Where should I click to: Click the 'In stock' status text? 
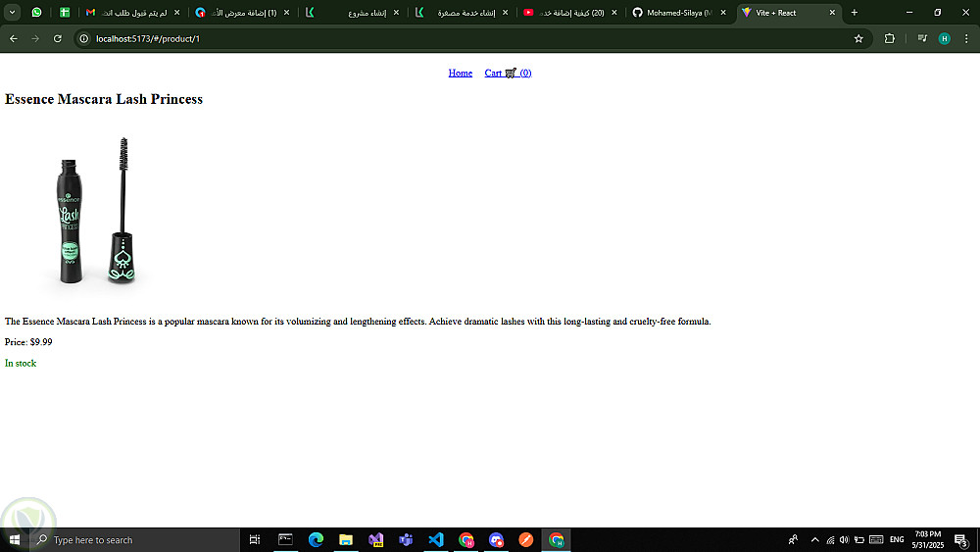[x=21, y=363]
